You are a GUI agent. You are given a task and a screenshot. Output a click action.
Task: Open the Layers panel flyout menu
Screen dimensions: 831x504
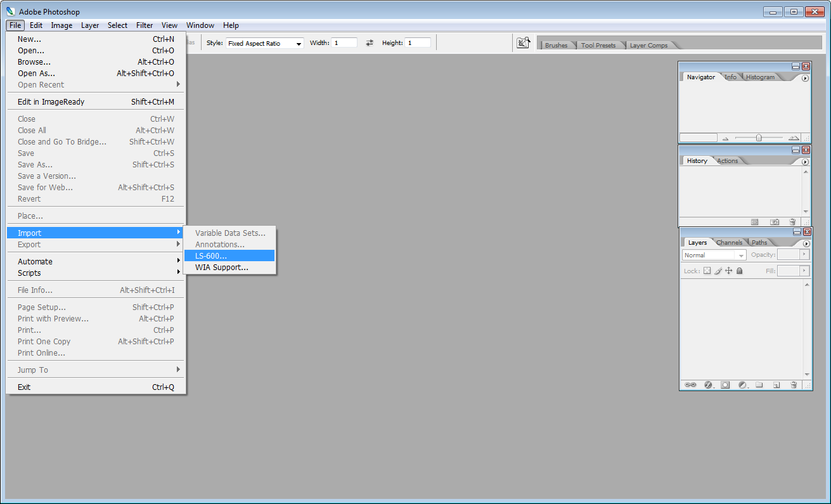click(x=806, y=243)
